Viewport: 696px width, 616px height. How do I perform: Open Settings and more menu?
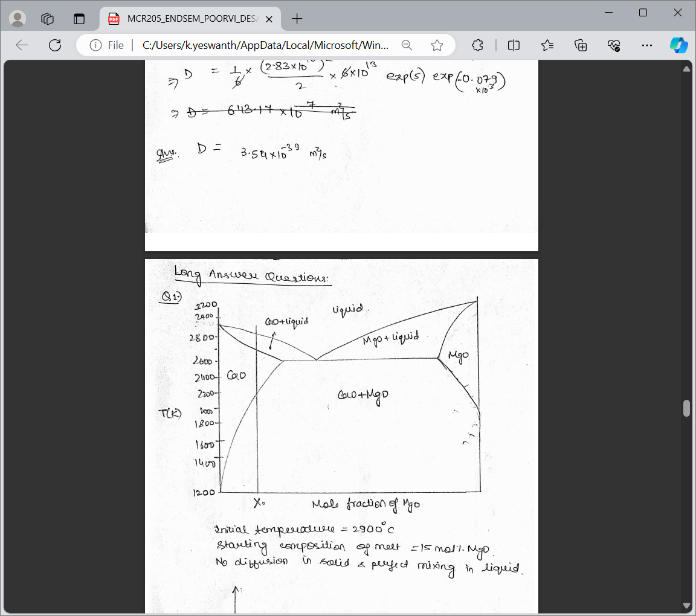point(647,45)
